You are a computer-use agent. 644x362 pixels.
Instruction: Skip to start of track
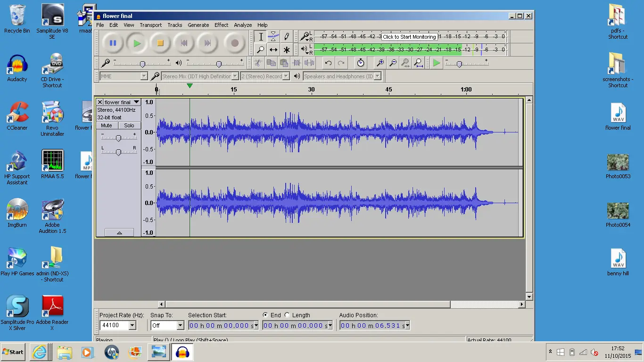click(x=184, y=43)
